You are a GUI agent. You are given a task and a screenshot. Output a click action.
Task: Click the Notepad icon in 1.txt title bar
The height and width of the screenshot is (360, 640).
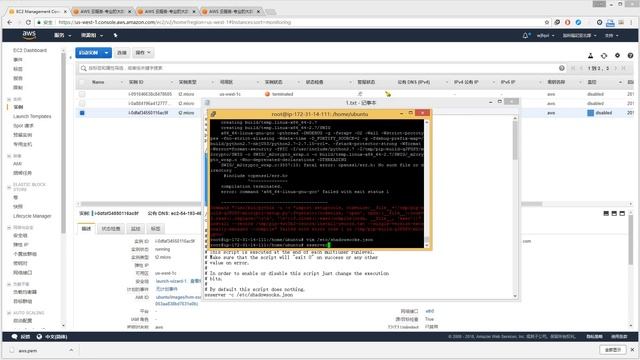207,102
